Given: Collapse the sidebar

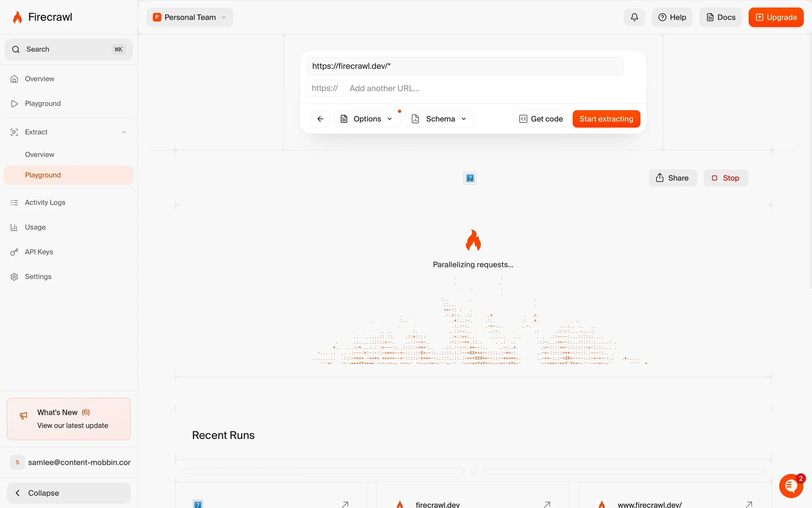Looking at the screenshot, I should [x=69, y=493].
